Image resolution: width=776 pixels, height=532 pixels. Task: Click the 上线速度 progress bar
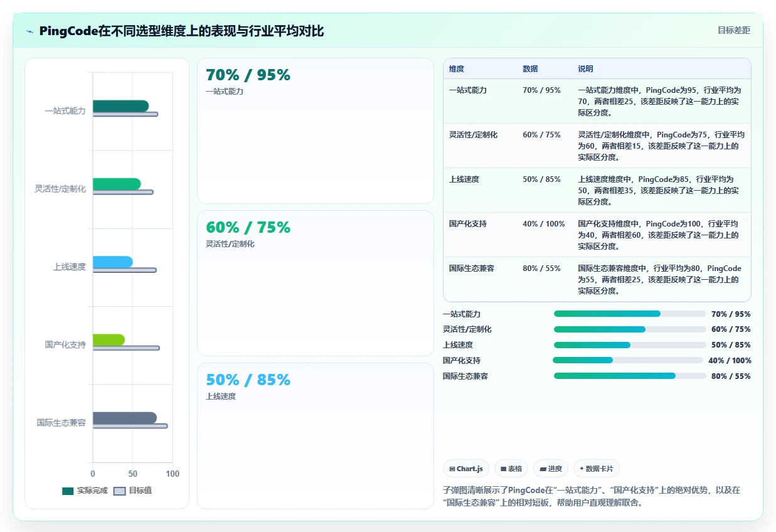tap(630, 345)
